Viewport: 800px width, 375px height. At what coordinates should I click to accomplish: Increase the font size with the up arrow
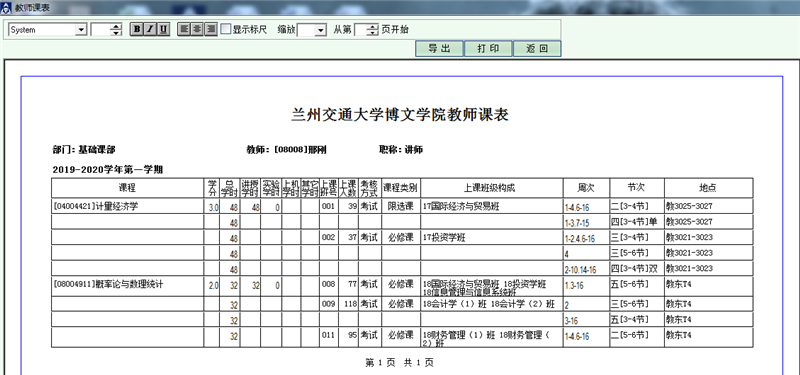tap(117, 27)
